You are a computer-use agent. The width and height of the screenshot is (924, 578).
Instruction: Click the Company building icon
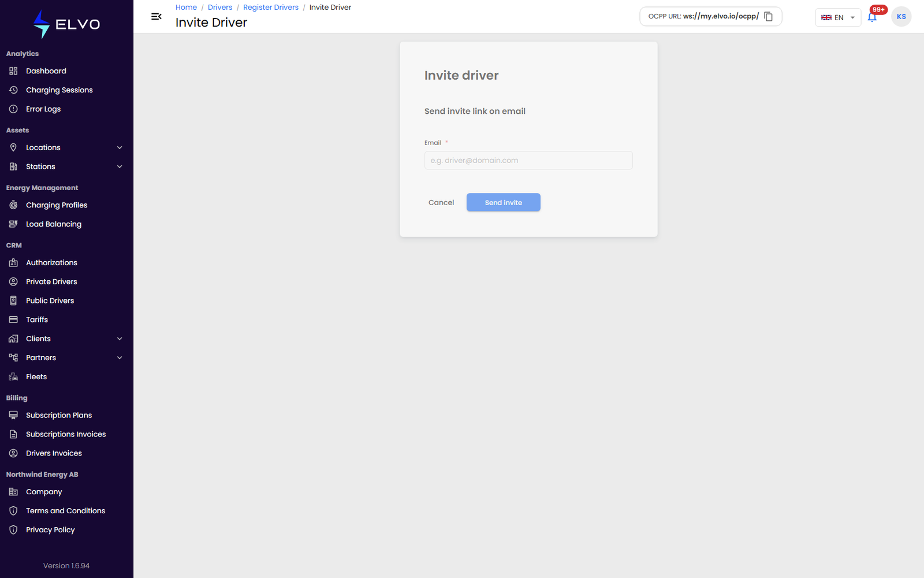point(13,492)
